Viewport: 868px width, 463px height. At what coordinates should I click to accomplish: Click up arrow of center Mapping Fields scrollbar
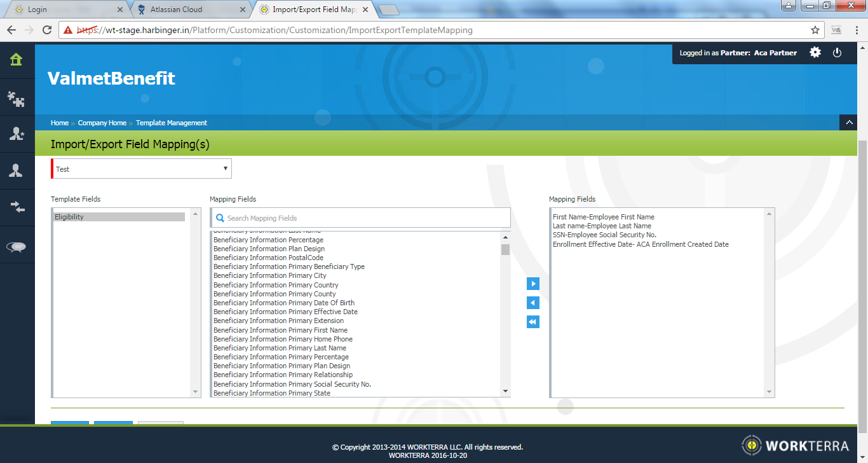click(505, 236)
